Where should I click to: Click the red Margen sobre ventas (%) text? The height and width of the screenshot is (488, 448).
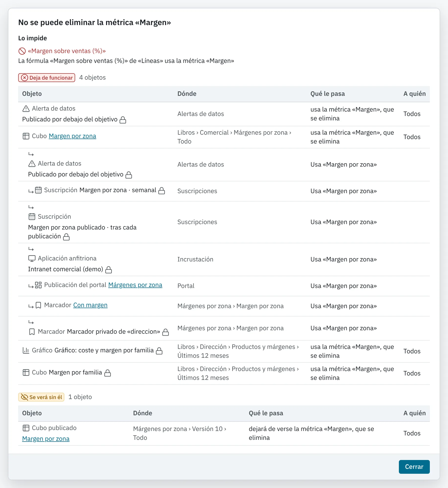pos(67,51)
